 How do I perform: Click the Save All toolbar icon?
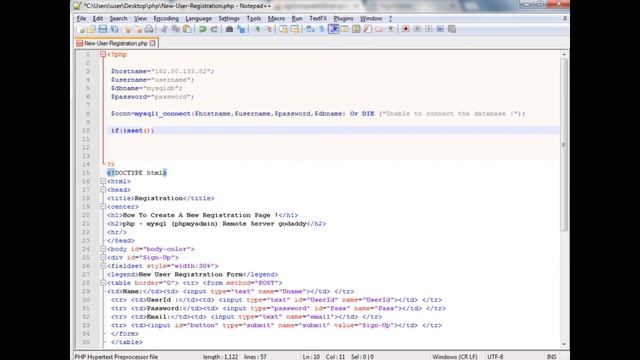115,29
